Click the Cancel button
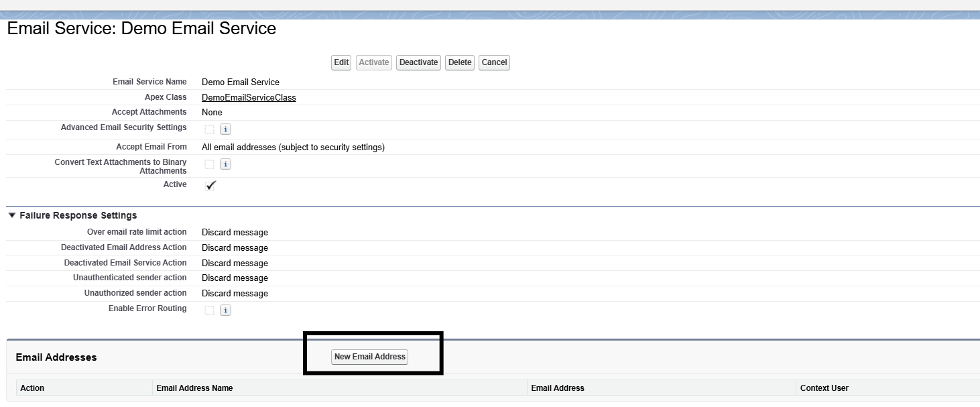 pyautogui.click(x=494, y=62)
